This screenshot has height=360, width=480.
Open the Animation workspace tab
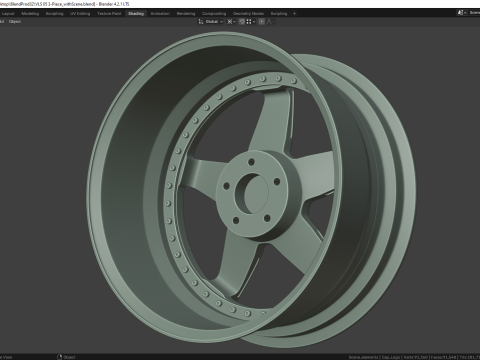(x=160, y=14)
